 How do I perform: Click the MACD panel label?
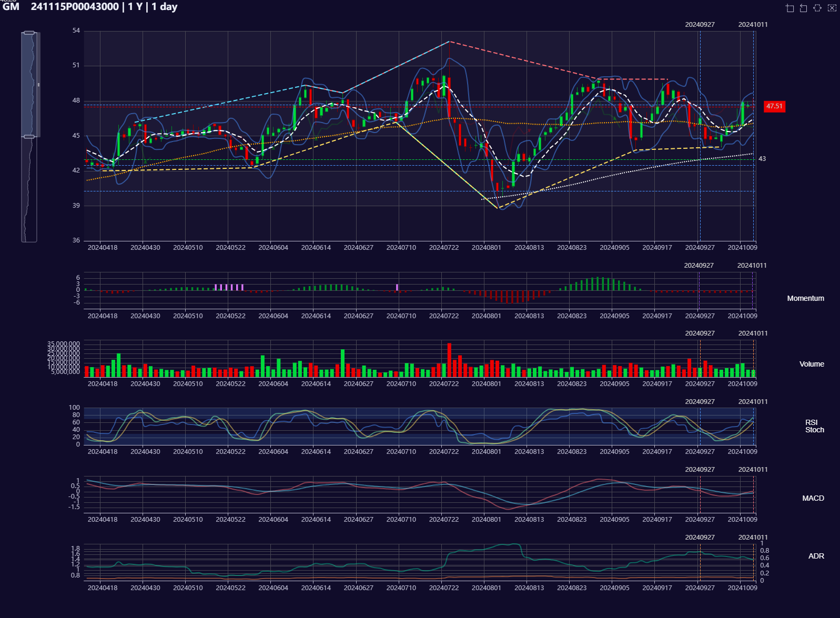tap(813, 498)
